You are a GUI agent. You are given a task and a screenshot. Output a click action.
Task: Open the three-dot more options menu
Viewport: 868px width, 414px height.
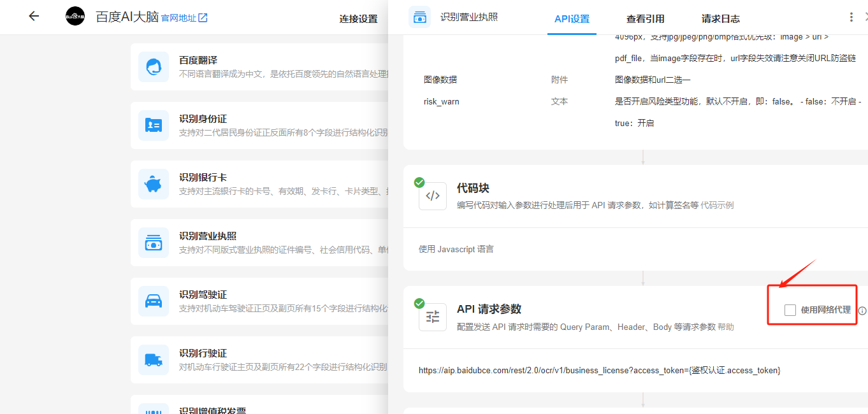pos(851,17)
